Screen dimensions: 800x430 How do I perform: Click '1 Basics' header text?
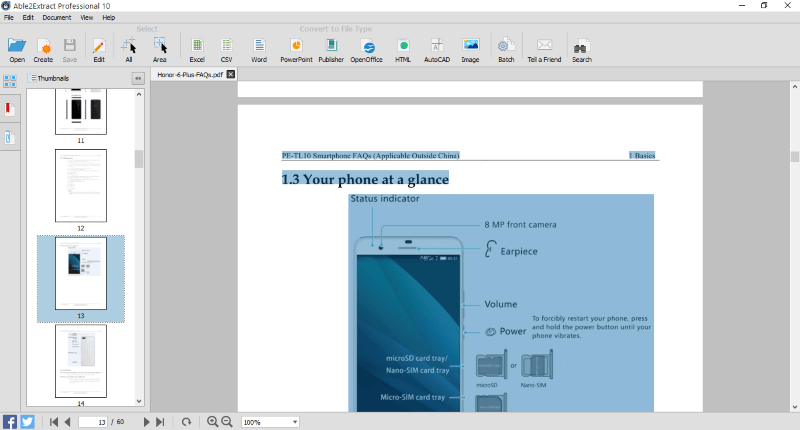642,156
